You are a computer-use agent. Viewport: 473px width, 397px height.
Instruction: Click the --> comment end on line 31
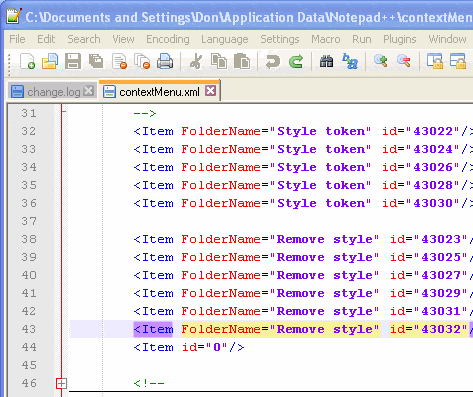[145, 113]
